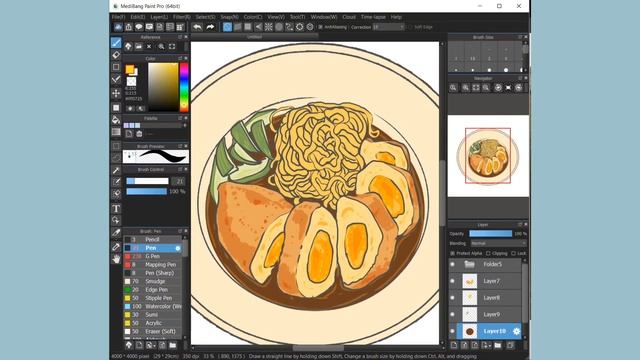Open Layer10 settings gear
The width and height of the screenshot is (640, 360).
(516, 331)
